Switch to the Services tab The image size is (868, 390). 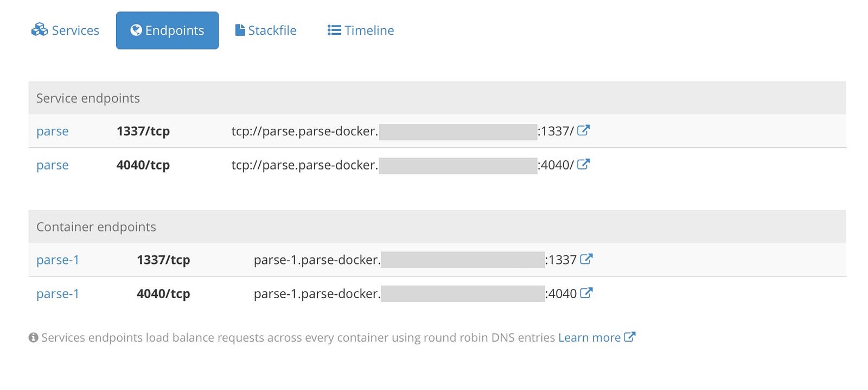pyautogui.click(x=65, y=30)
